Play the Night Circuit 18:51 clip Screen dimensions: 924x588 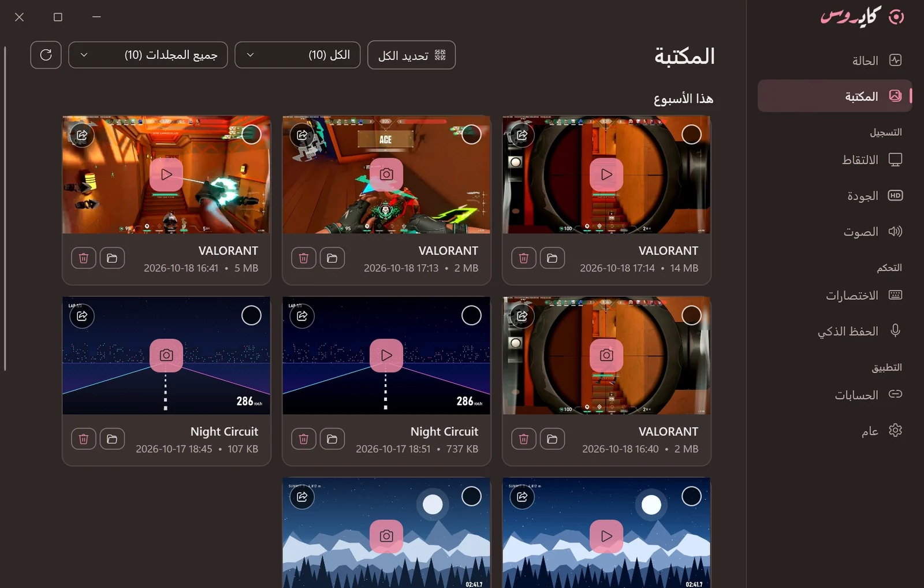[386, 355]
